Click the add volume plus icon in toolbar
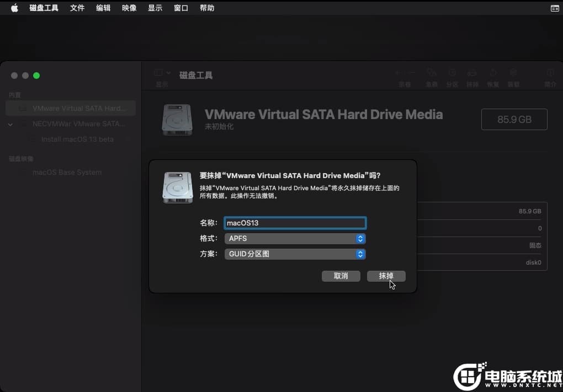The width and height of the screenshot is (563, 392). click(399, 73)
